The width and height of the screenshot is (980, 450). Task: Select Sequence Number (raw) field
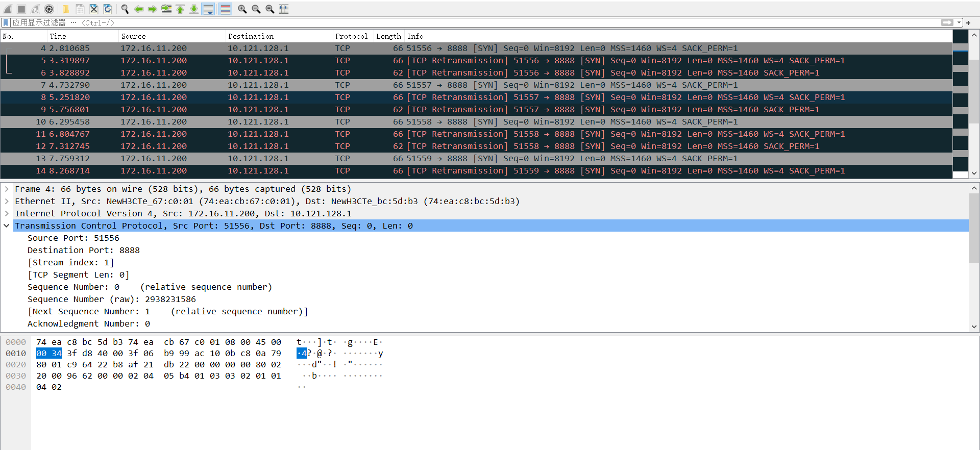click(x=112, y=299)
